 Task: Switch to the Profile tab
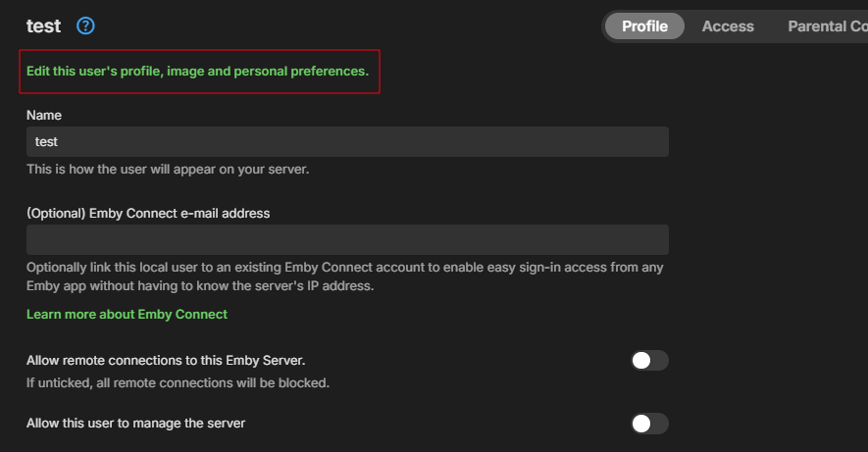(644, 26)
